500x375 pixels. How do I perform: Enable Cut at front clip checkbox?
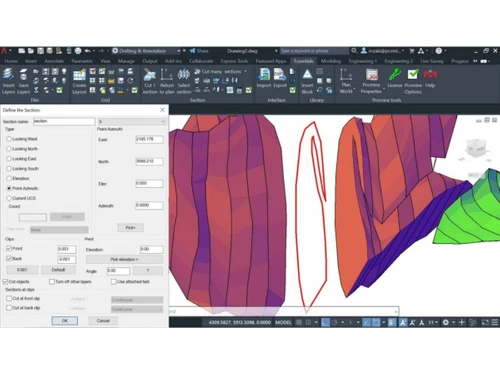tap(9, 298)
